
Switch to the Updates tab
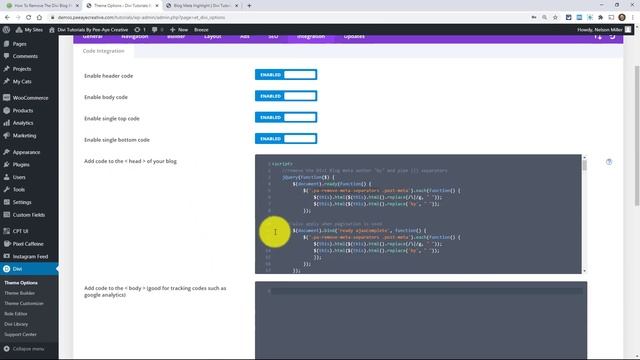pyautogui.click(x=354, y=37)
